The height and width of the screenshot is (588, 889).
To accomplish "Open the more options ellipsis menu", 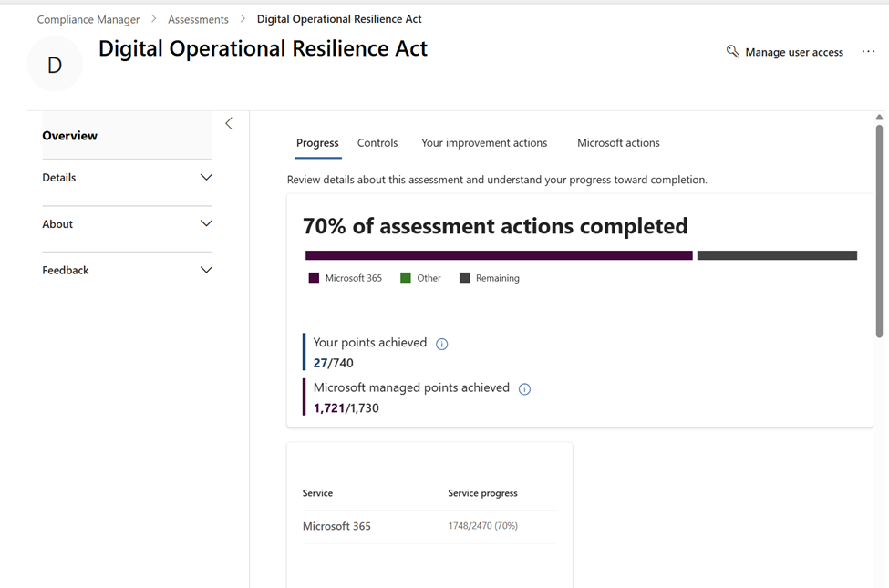I will pyautogui.click(x=868, y=52).
